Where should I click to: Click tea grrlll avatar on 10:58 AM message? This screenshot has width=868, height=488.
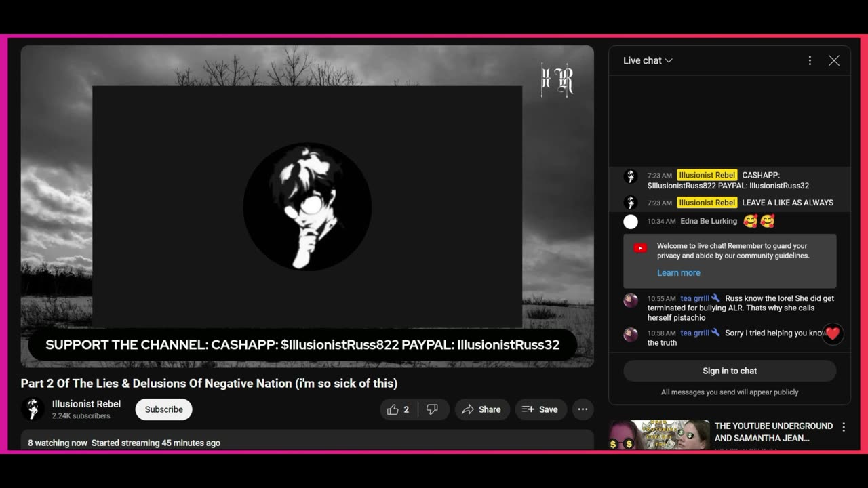631,334
